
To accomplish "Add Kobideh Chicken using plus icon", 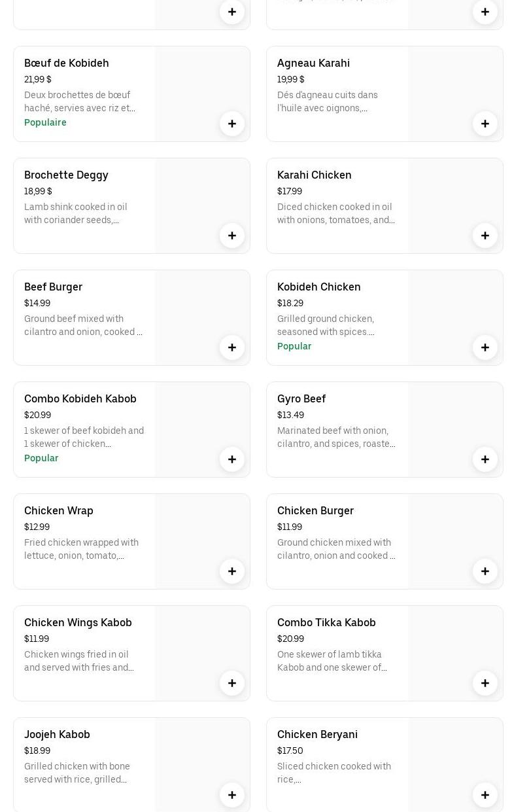I will pyautogui.click(x=485, y=347).
